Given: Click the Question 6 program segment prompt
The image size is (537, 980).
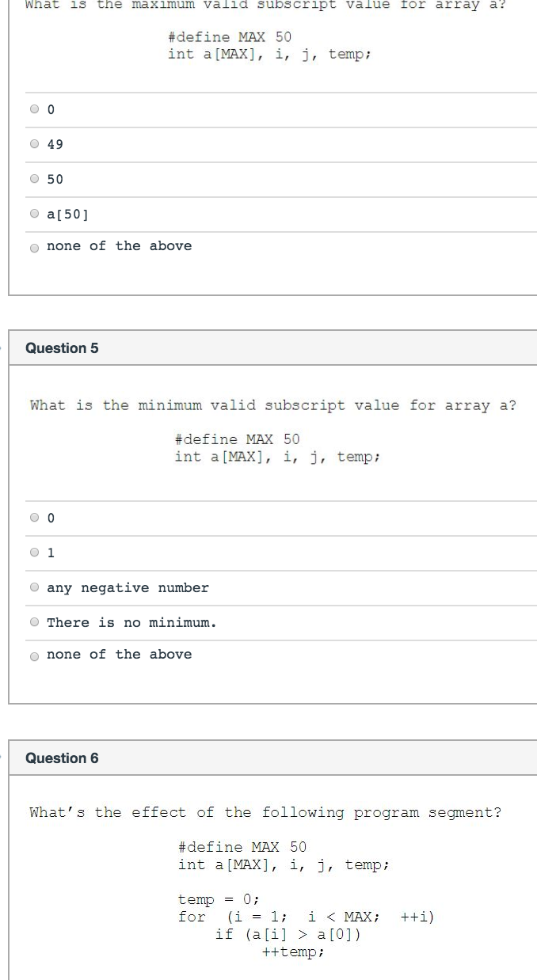Looking at the screenshot, I should click(265, 813).
